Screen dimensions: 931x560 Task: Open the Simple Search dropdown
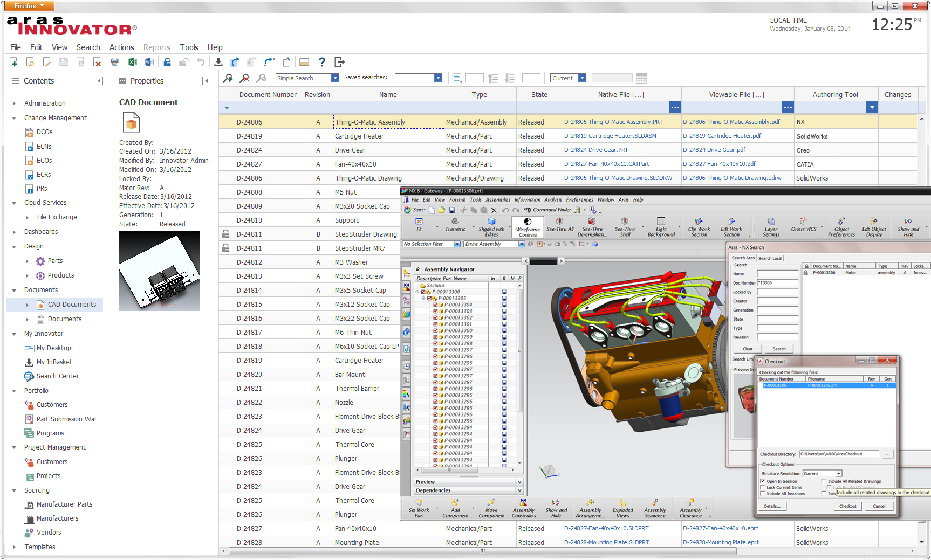(335, 78)
